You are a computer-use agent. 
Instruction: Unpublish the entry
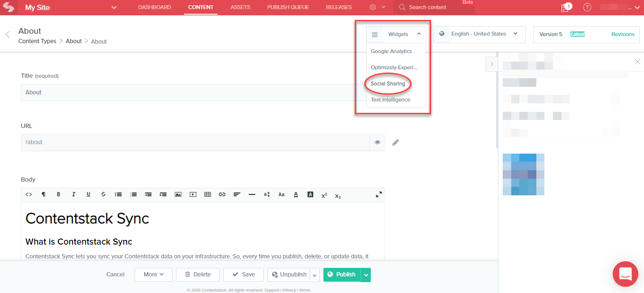(289, 275)
